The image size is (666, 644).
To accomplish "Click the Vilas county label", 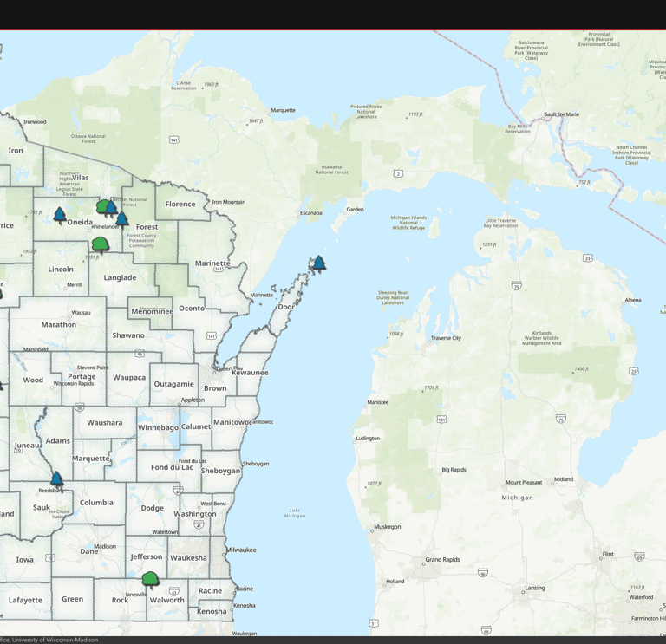I will click(x=81, y=178).
